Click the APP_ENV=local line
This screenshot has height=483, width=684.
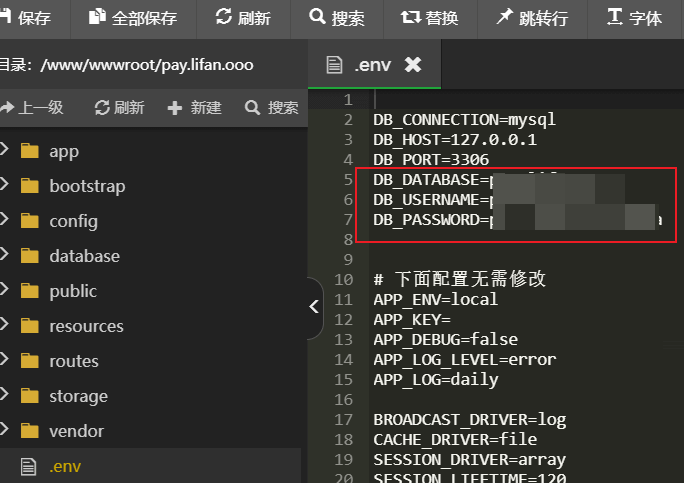point(436,300)
